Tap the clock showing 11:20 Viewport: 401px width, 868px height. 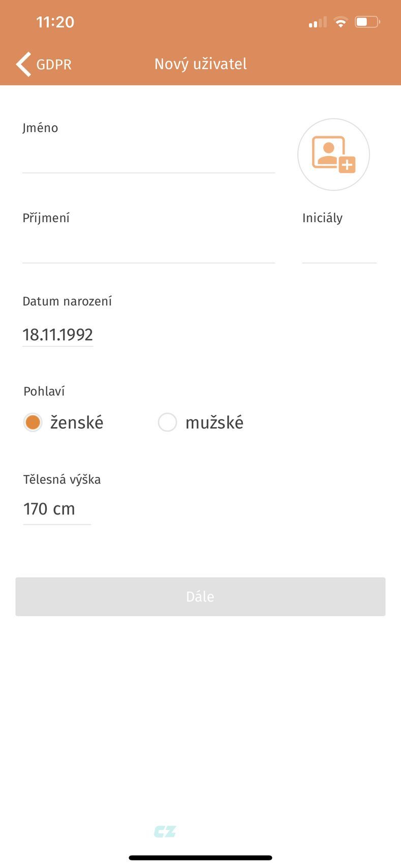pyautogui.click(x=55, y=22)
